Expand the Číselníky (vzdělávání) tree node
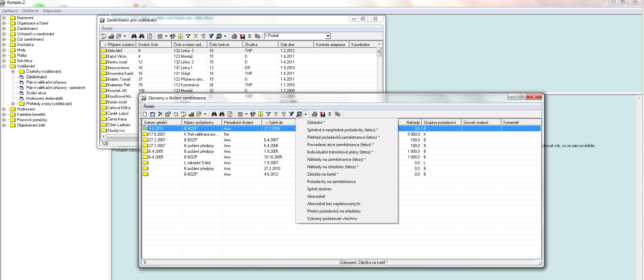644x280 pixels. coord(13,72)
